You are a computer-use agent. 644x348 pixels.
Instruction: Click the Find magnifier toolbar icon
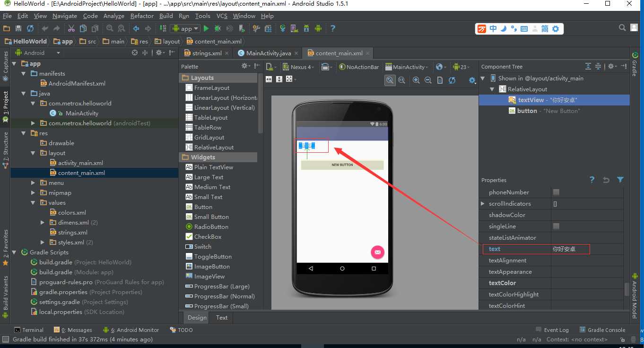(x=110, y=28)
